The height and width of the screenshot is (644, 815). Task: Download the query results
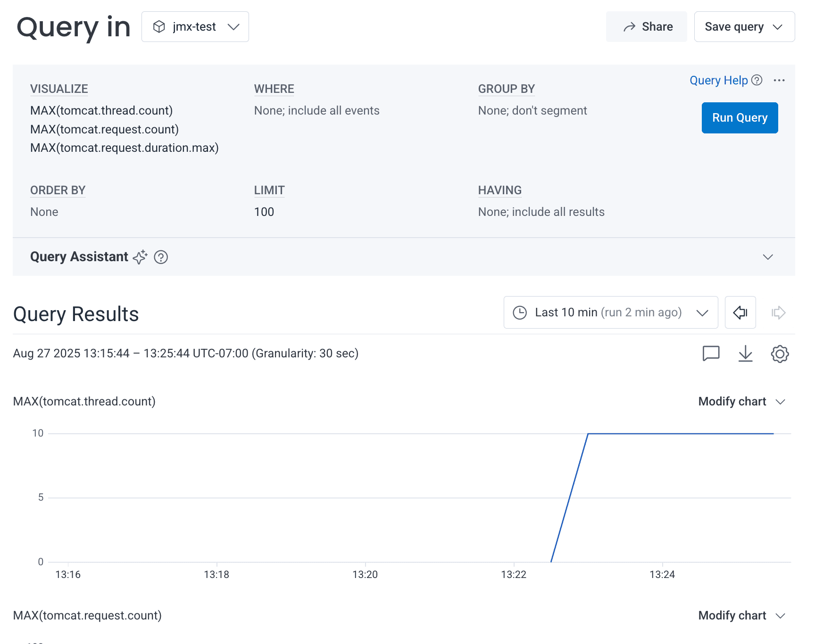coord(746,354)
